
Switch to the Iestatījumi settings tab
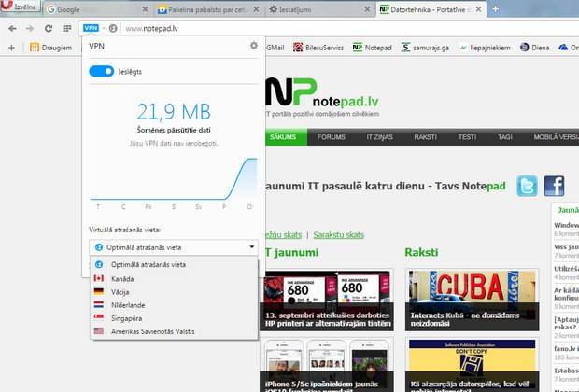click(x=319, y=9)
